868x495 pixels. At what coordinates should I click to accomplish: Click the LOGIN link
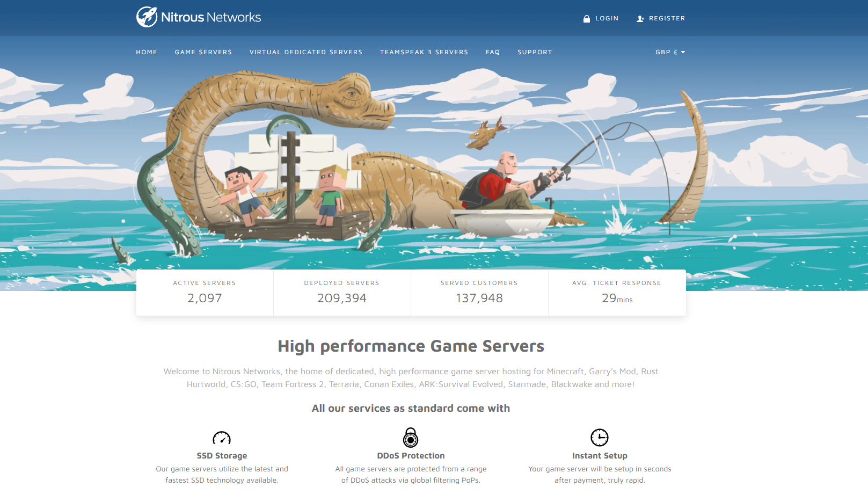(x=607, y=18)
